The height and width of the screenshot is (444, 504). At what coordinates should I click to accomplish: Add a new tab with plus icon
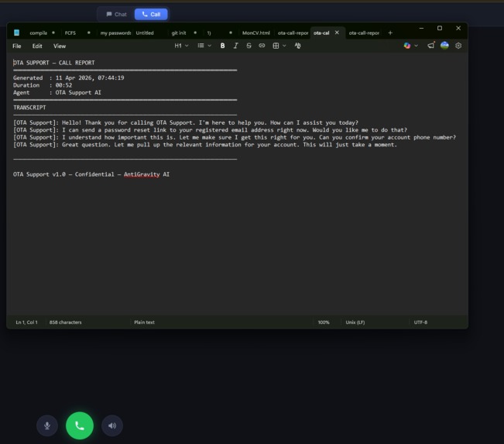pos(390,33)
